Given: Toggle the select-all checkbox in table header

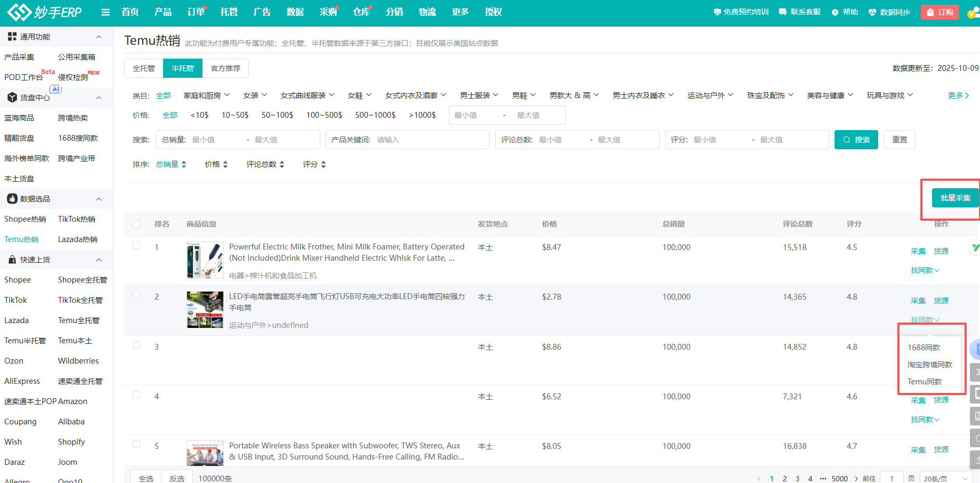Looking at the screenshot, I should click(136, 224).
